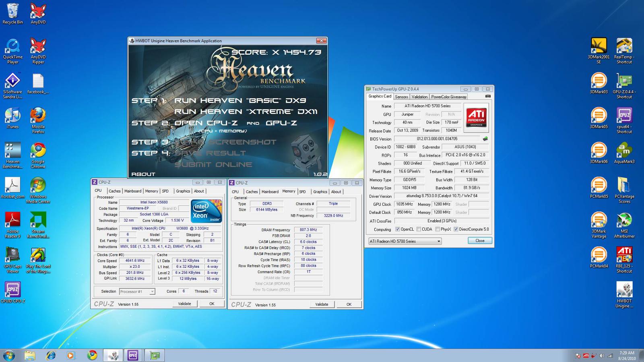The width and height of the screenshot is (644, 362).
Task: Click the GPU-Z screenshot camera icon
Action: (488, 97)
